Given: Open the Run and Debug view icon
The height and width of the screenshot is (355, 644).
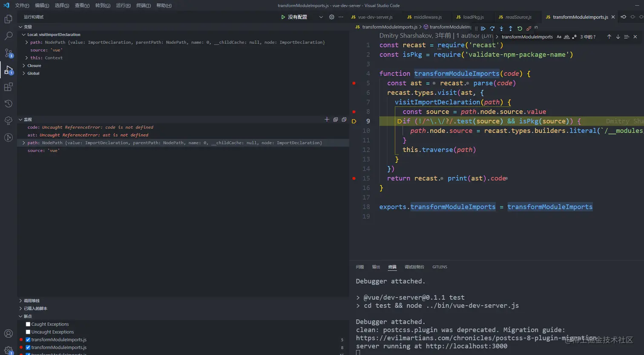Looking at the screenshot, I should (8, 70).
